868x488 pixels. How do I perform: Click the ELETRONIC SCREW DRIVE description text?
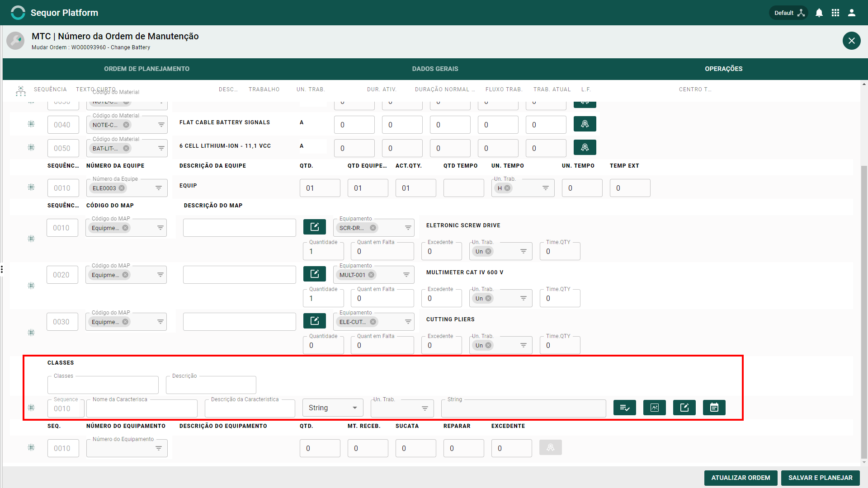coord(463,225)
